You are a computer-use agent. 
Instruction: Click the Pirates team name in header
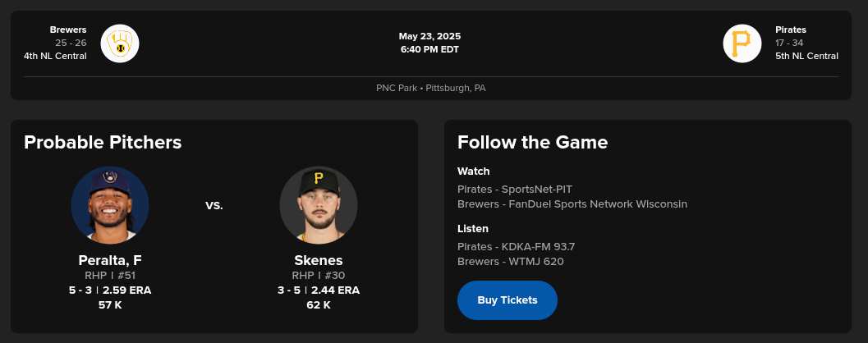[791, 30]
